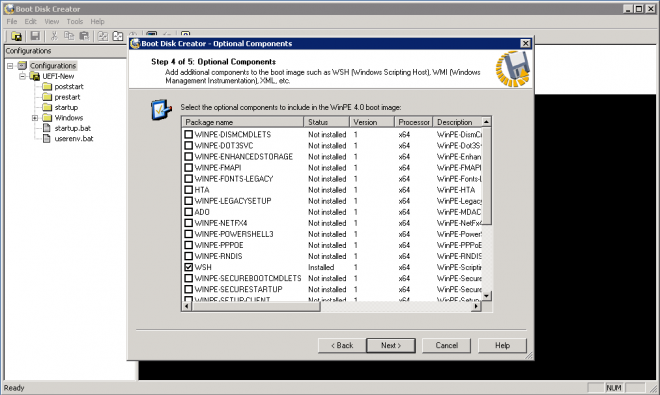Click the Copy toolbar icon

point(69,36)
